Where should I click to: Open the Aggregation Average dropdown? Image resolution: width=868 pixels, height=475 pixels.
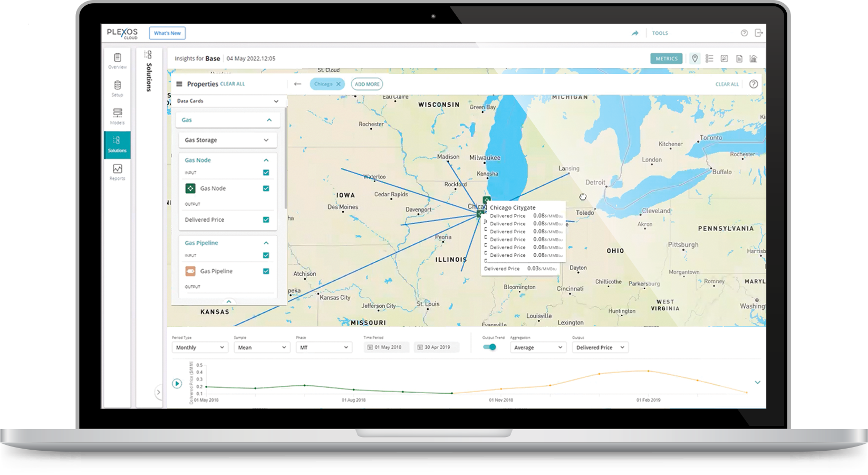[x=538, y=347]
